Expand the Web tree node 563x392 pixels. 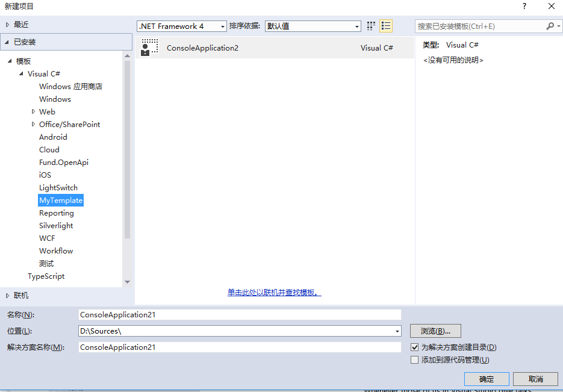tap(33, 111)
